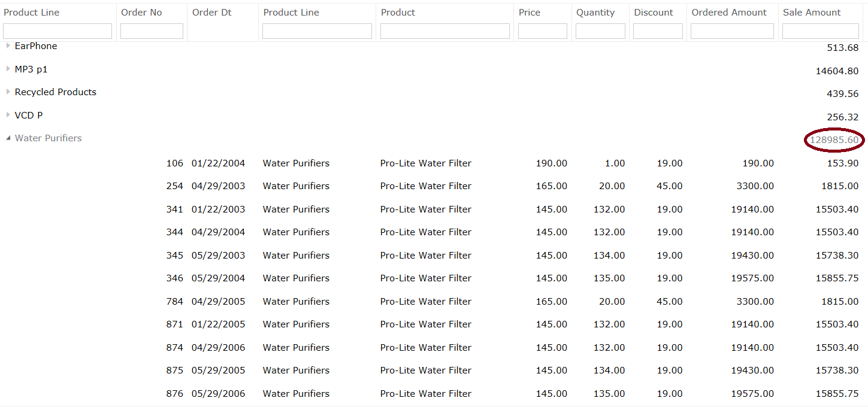Sort by the Price column header

530,13
